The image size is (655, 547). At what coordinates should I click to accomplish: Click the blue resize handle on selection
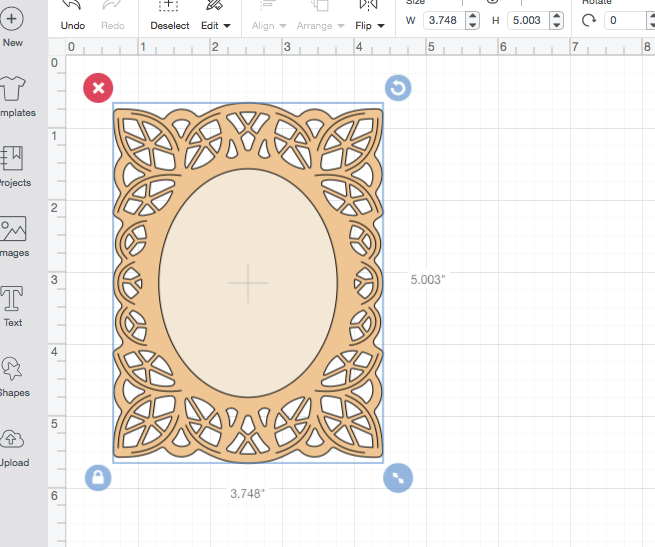click(398, 478)
